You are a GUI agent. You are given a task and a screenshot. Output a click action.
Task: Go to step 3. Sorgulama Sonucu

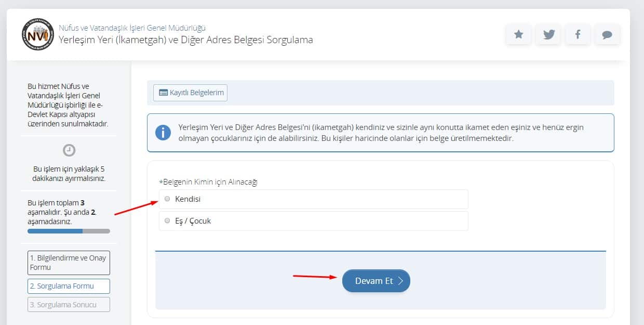coord(69,305)
